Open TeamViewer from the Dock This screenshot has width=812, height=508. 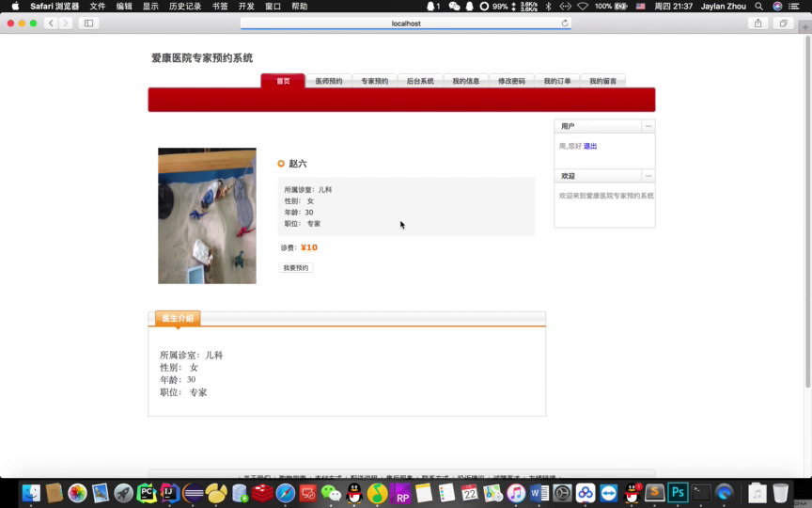point(608,493)
